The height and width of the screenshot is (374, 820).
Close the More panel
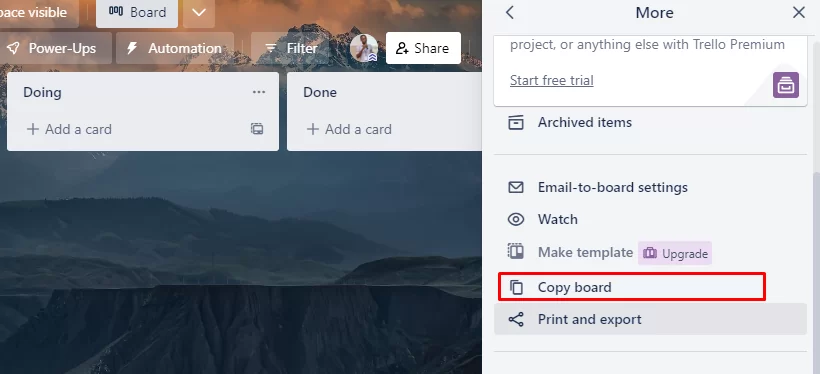coord(798,13)
